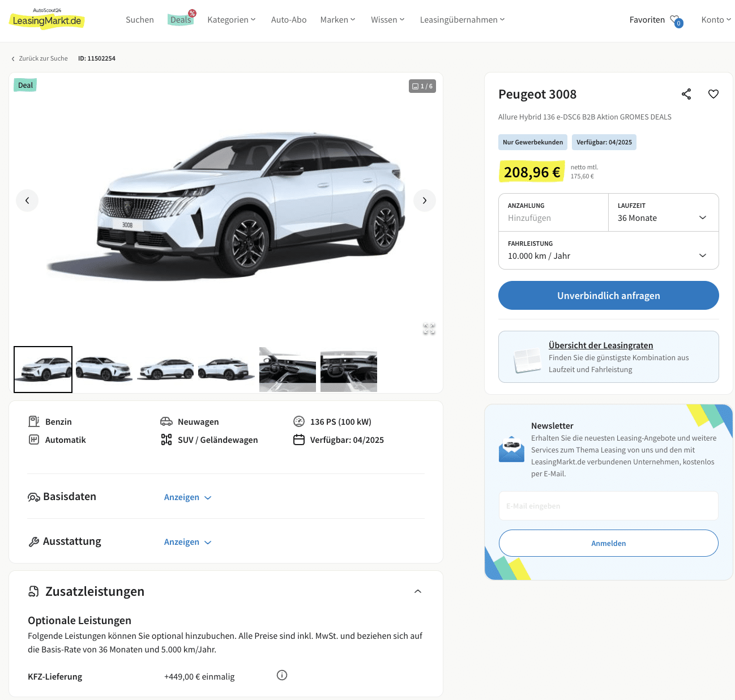Open the Kategorien menu
This screenshot has height=700, width=735.
[232, 20]
